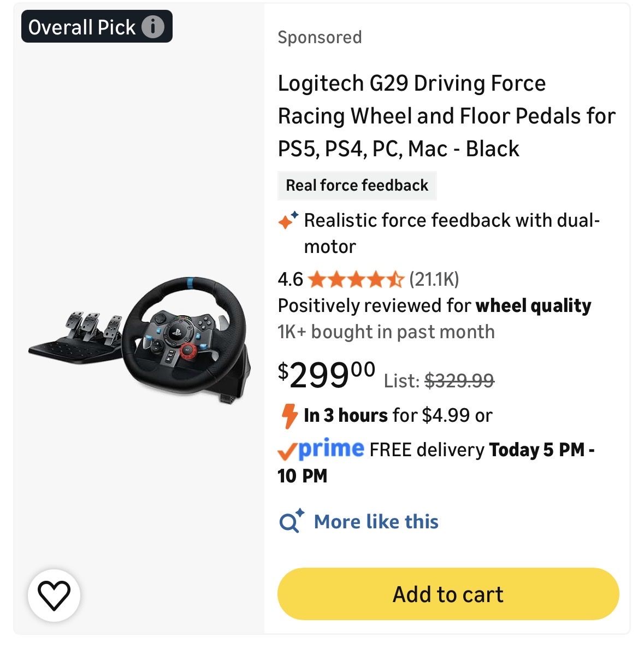This screenshot has width=644, height=648.
Task: Click the info icon on Overall Pick badge
Action: point(153,27)
